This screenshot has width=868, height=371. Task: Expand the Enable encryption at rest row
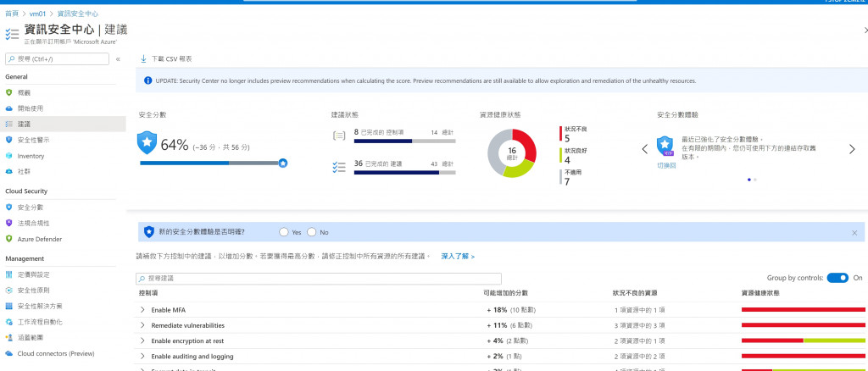tap(142, 341)
